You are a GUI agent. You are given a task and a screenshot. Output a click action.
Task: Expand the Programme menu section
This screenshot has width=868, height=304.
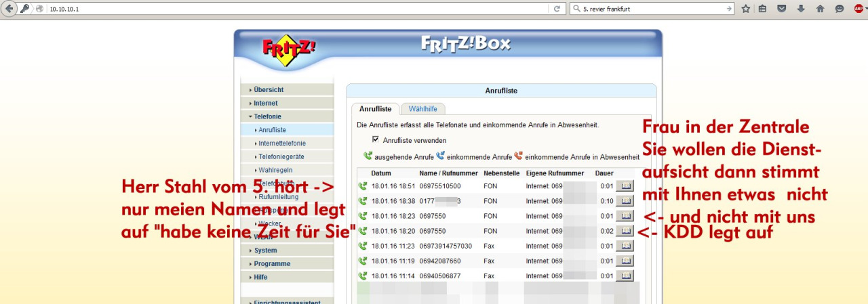(x=287, y=264)
